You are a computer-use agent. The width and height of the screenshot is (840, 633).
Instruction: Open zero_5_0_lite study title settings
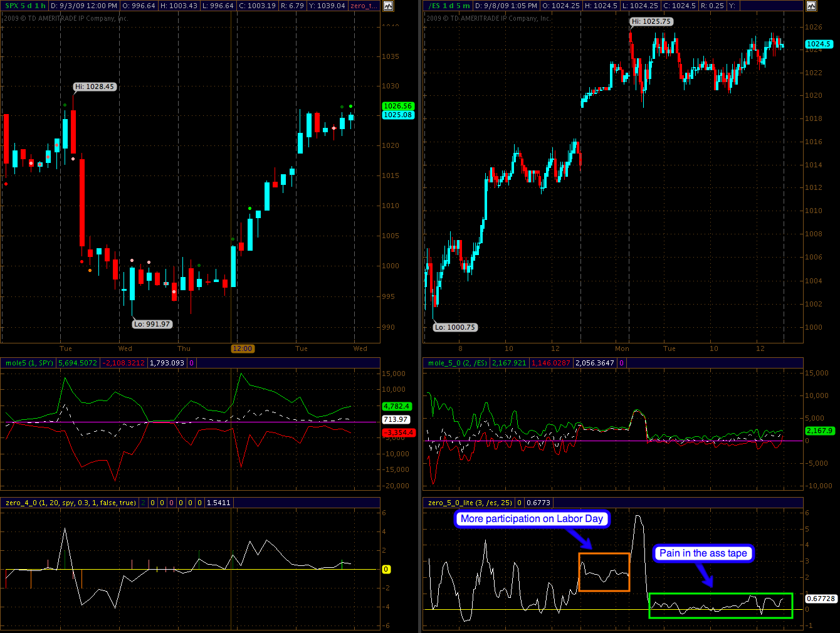click(470, 503)
